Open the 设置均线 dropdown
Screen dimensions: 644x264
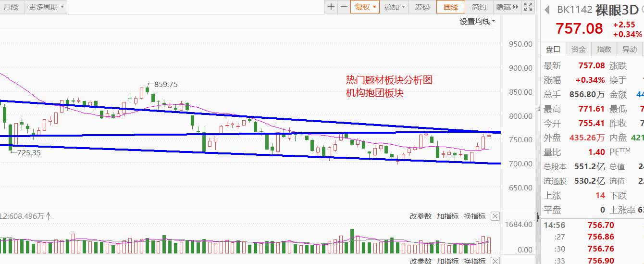coord(477,21)
